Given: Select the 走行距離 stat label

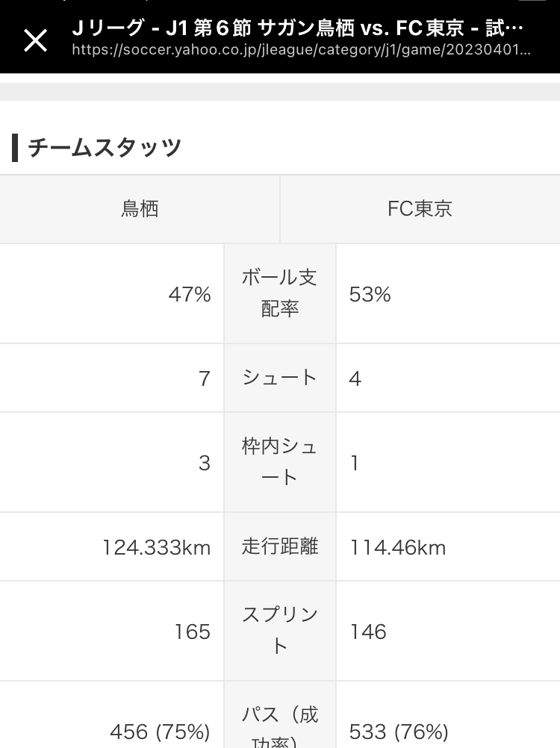Looking at the screenshot, I should pyautogui.click(x=279, y=546).
